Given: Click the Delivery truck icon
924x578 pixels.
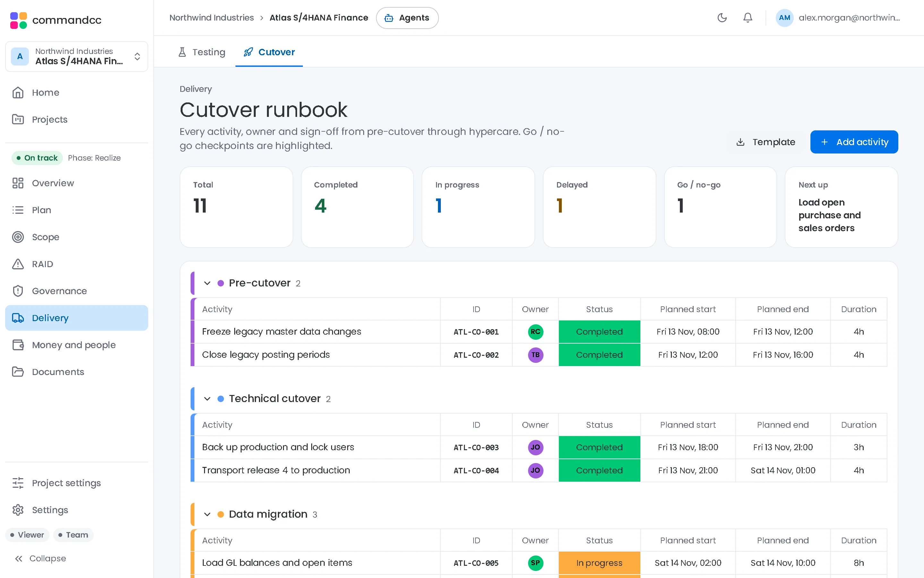Looking at the screenshot, I should 18,318.
